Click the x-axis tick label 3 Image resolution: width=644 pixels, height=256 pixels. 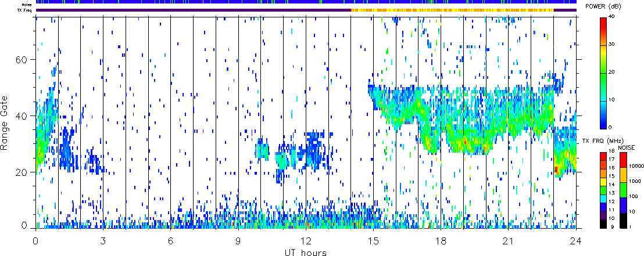103,241
